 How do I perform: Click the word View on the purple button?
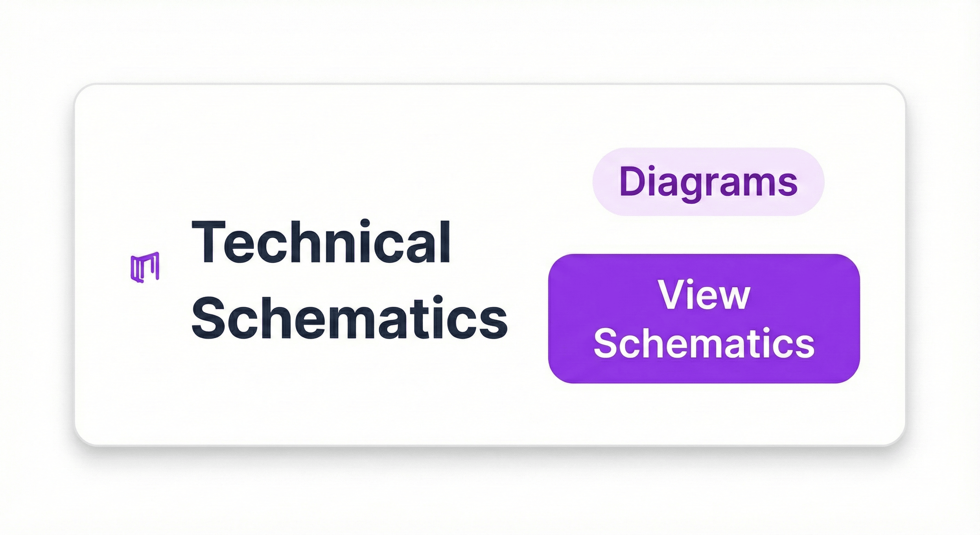pos(703,295)
